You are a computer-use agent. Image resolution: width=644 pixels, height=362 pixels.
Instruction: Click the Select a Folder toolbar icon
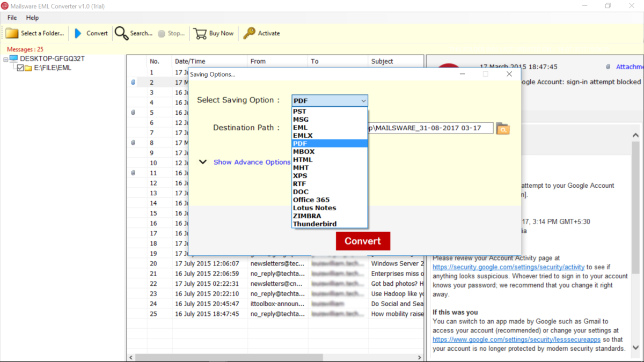(12, 33)
